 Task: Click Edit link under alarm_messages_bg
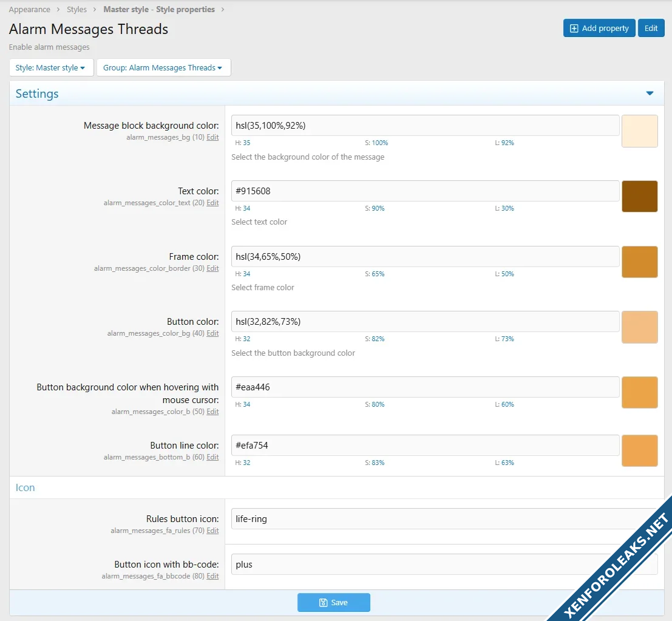[212, 138]
